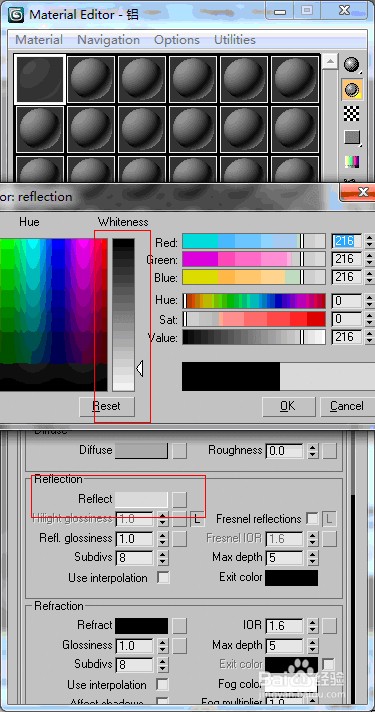Screen dimensions: 375x712
Task: Click the Hue value input field
Action: [347, 301]
